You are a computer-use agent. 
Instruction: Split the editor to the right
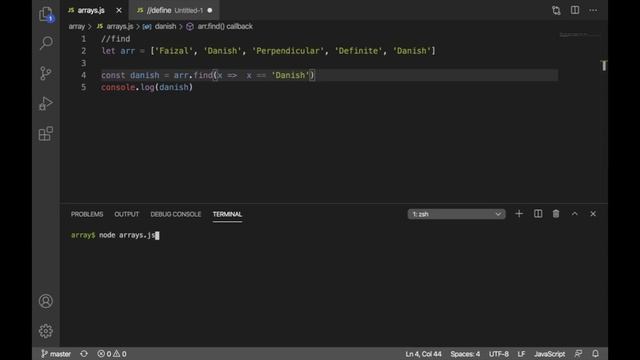click(x=575, y=10)
